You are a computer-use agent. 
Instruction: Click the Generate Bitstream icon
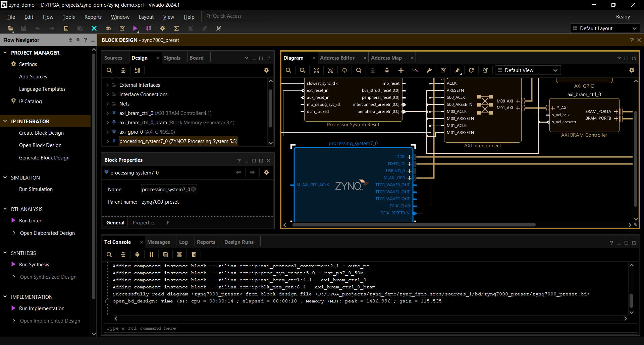click(149, 28)
